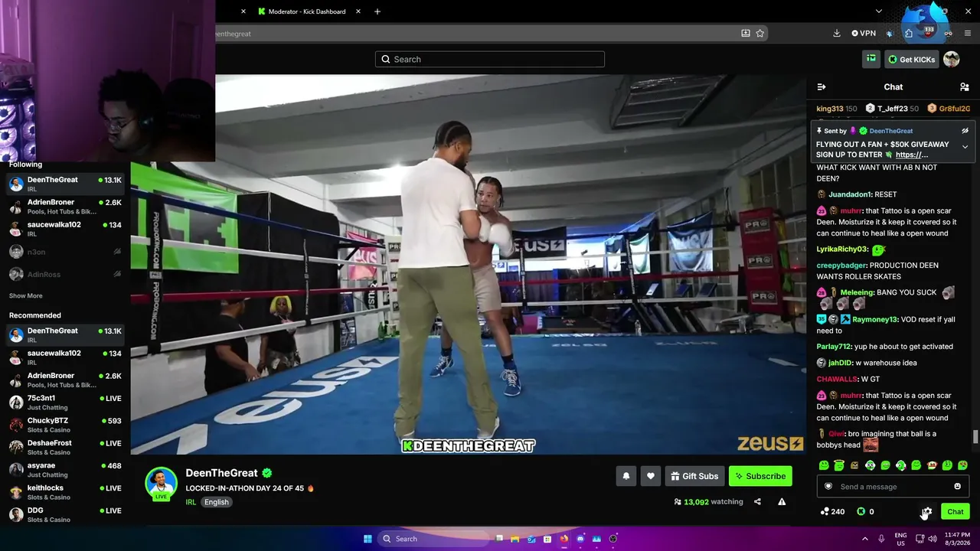Click username jahDID in chat
This screenshot has height=551, width=980.
[x=841, y=363]
